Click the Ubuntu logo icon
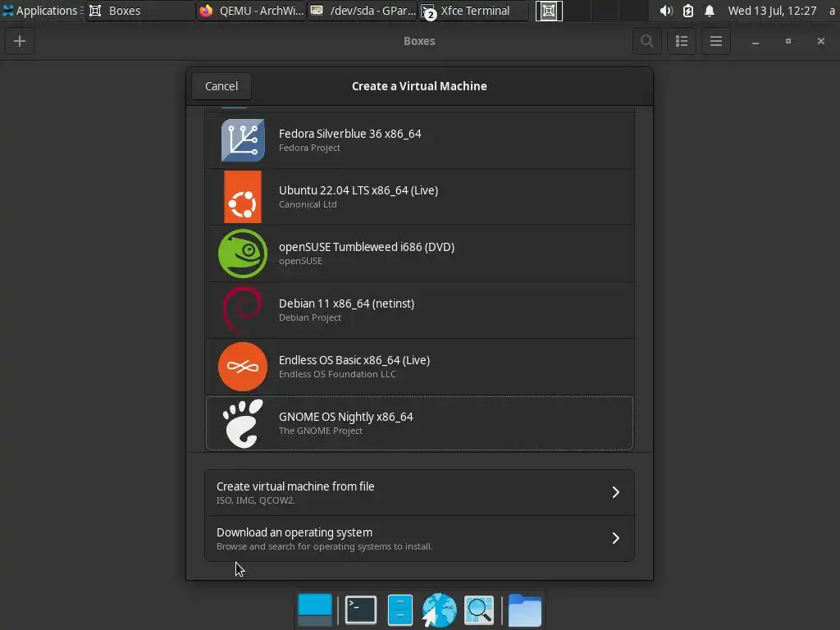 tap(243, 197)
